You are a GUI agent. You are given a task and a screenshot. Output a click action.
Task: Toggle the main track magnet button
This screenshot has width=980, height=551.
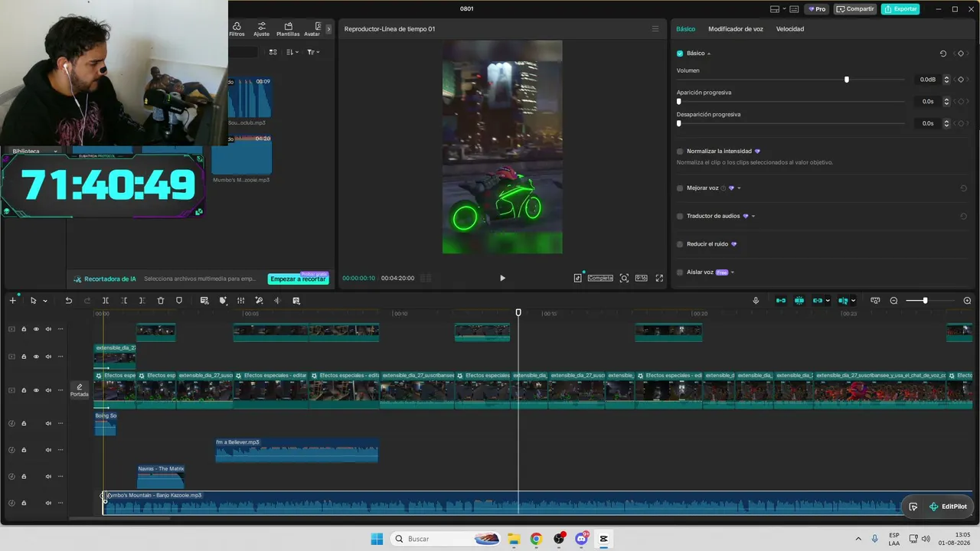(781, 301)
